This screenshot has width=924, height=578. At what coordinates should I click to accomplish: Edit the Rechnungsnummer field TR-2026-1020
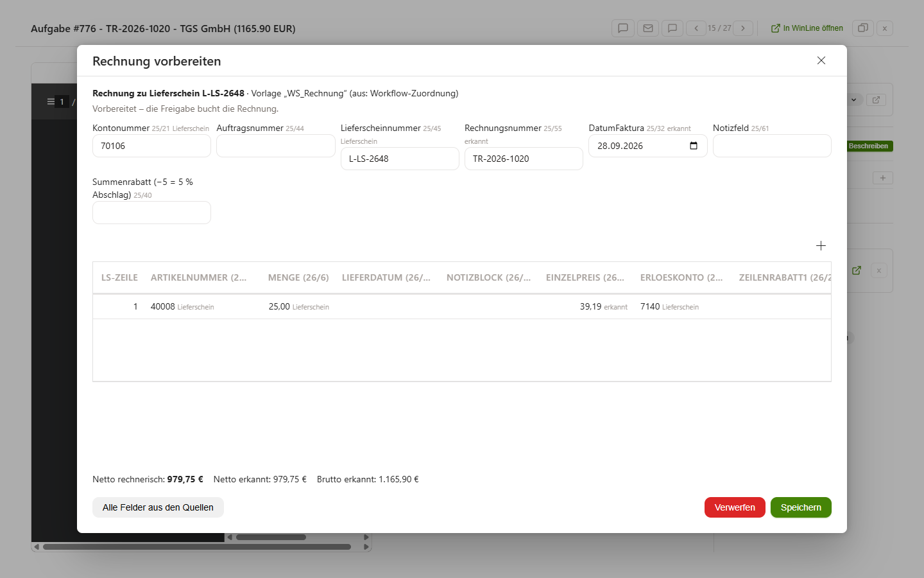click(x=524, y=159)
